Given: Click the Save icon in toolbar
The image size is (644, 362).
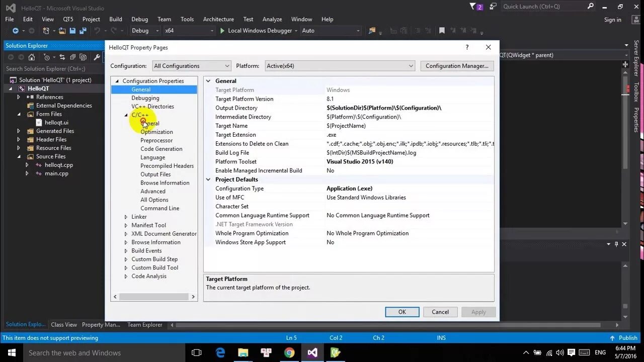Looking at the screenshot, I should point(72,31).
